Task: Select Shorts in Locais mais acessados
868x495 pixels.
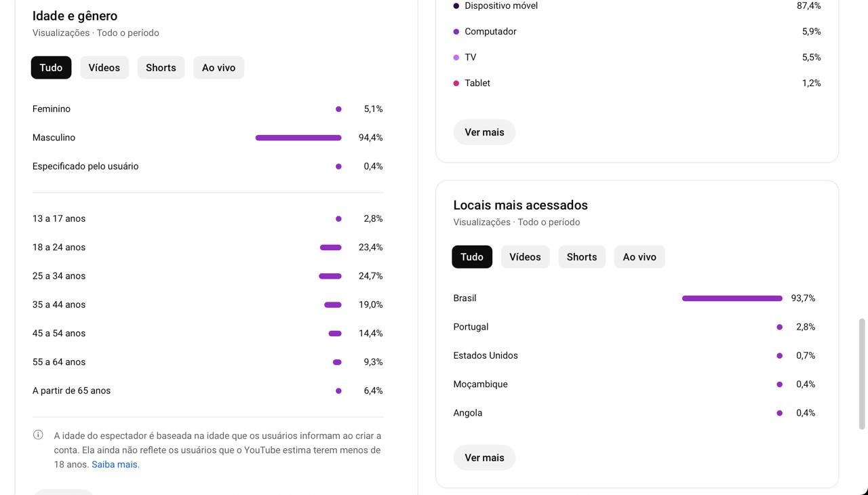Action: click(582, 257)
